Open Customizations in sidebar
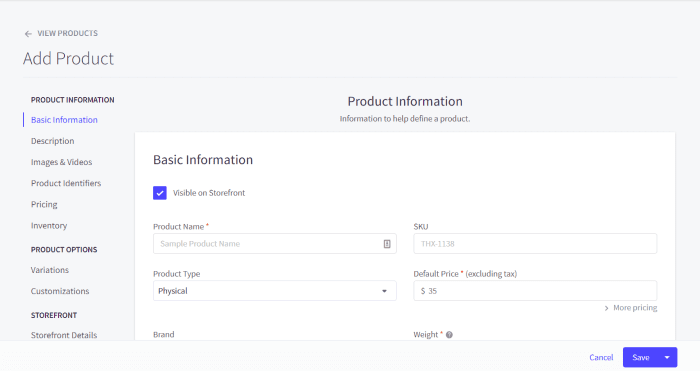Screen dimensions: 700x371 click(60, 291)
